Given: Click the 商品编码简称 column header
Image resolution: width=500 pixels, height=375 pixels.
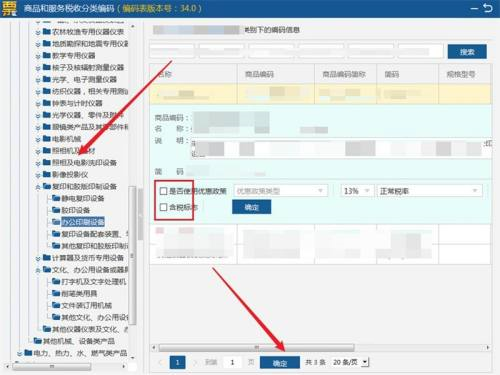Looking at the screenshot, I should click(345, 74).
